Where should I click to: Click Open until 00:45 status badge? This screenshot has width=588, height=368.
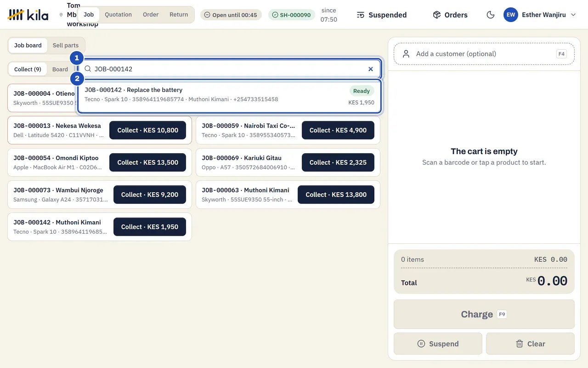click(231, 15)
